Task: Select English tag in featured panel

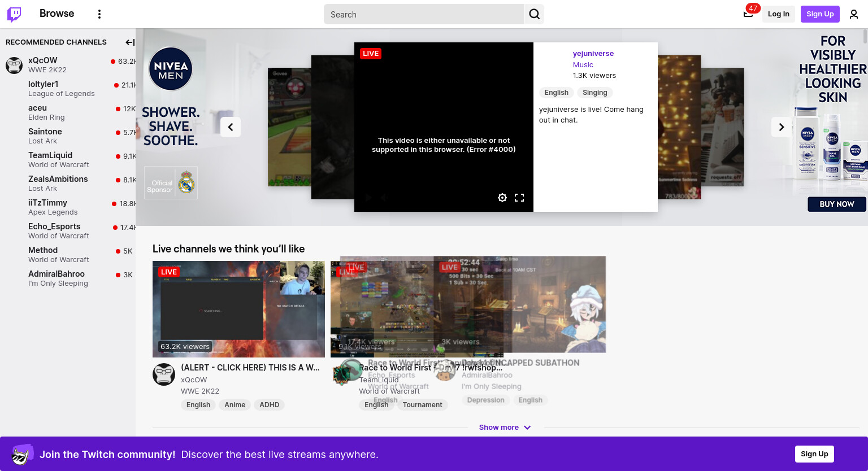Action: tap(557, 93)
